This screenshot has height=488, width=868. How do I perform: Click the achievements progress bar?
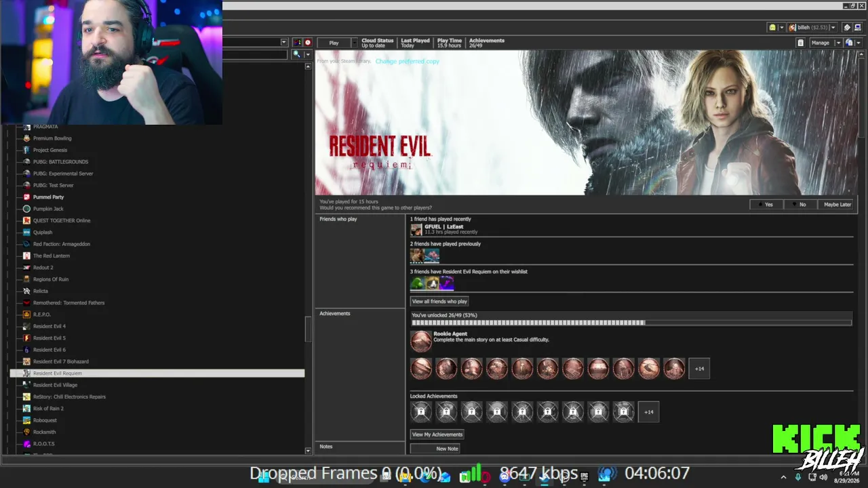[631, 323]
